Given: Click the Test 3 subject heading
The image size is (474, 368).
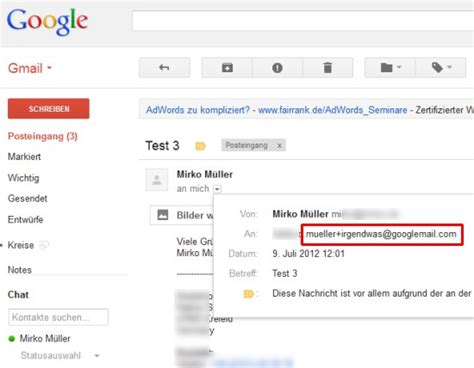Looking at the screenshot, I should [x=162, y=146].
